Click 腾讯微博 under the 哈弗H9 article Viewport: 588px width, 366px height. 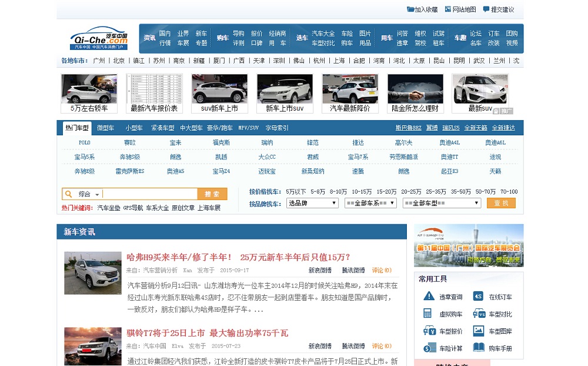coord(353,270)
